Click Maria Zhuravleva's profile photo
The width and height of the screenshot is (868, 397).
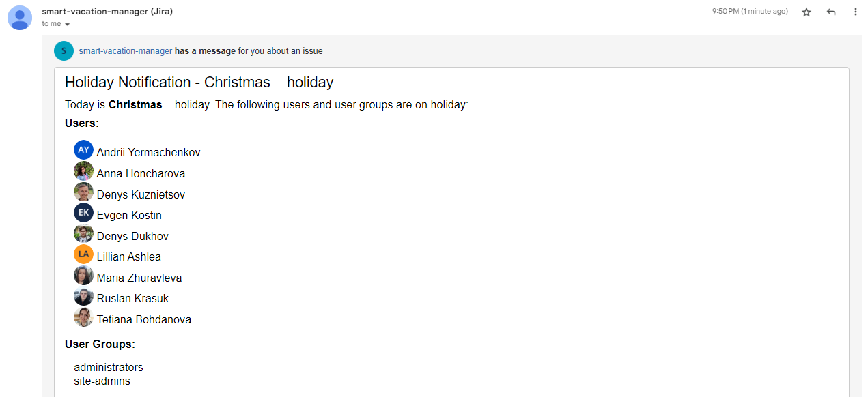click(83, 276)
